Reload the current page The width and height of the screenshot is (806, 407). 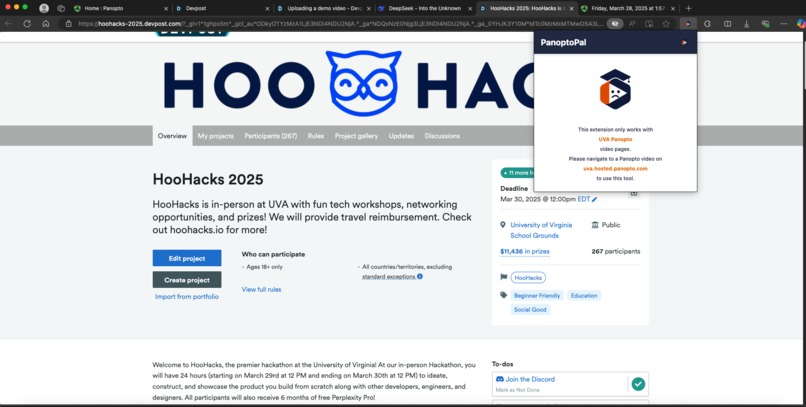[x=27, y=24]
